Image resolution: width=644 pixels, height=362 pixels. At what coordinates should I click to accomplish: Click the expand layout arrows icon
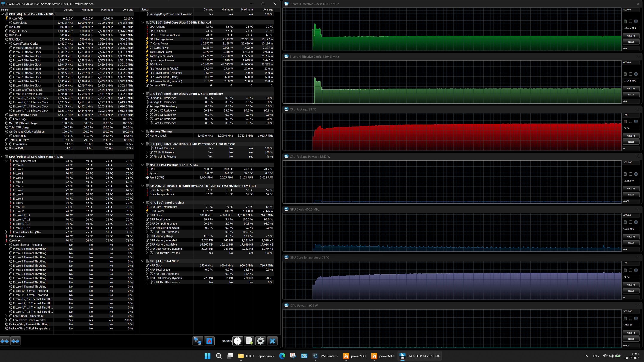click(x=5, y=341)
